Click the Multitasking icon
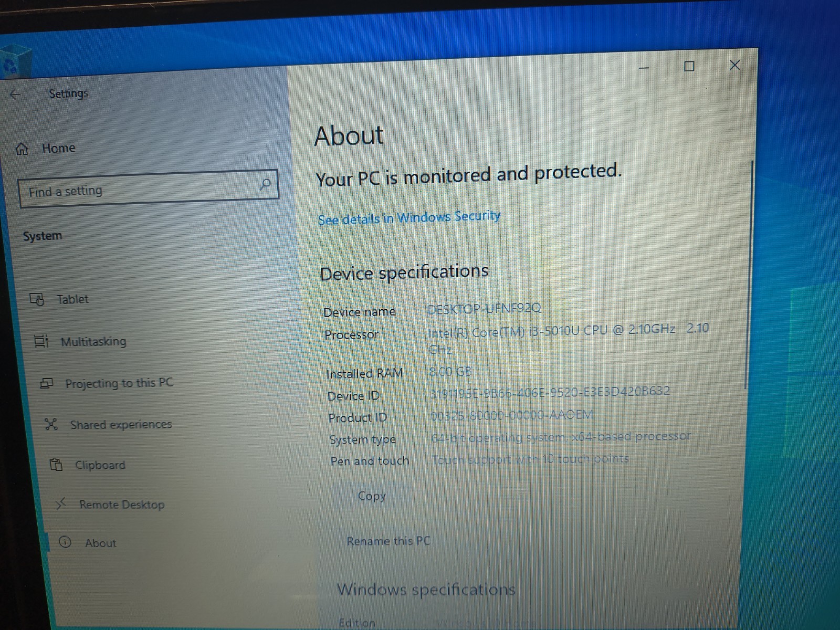The image size is (840, 630). click(x=41, y=341)
